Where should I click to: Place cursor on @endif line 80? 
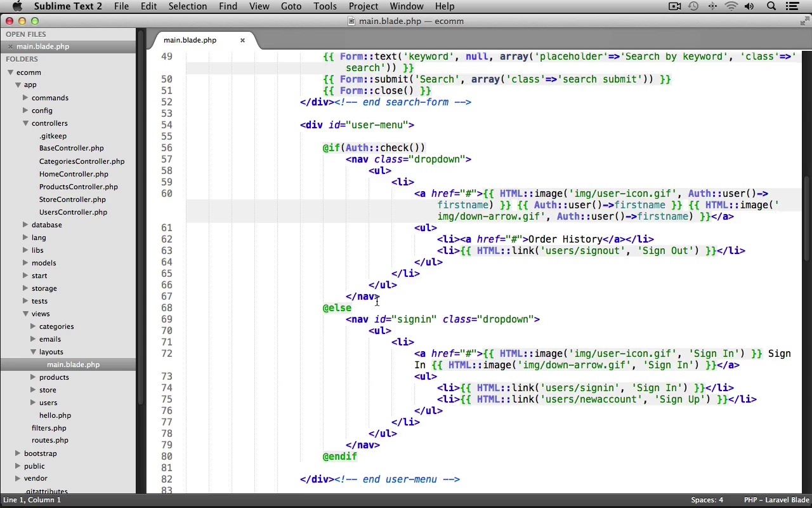point(339,457)
